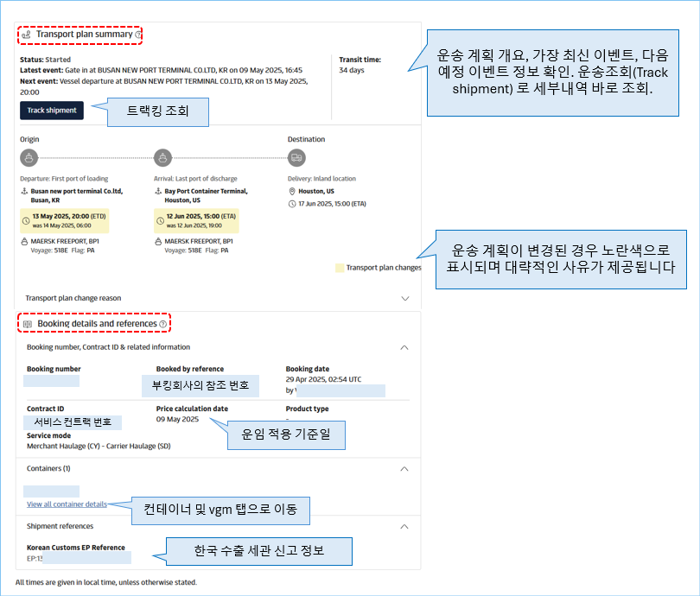
Task: Collapse the Shipment references section
Action: click(404, 526)
